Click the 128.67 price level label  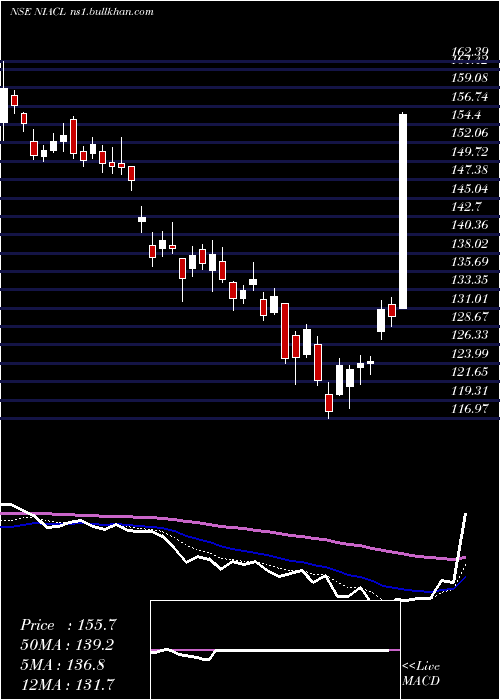(471, 317)
